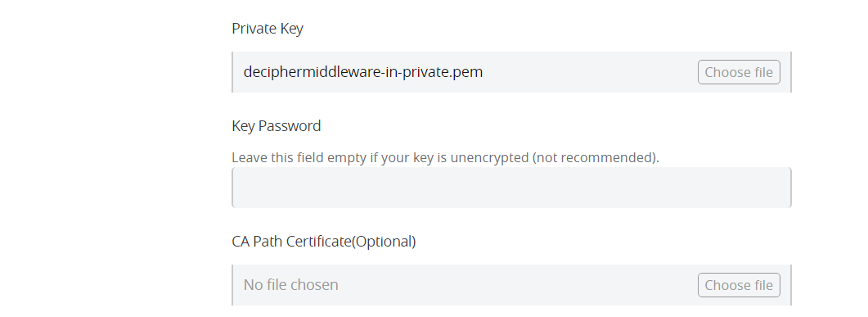Click the word 'unencrypted' in the help text
The width and height of the screenshot is (868, 317).
[489, 157]
